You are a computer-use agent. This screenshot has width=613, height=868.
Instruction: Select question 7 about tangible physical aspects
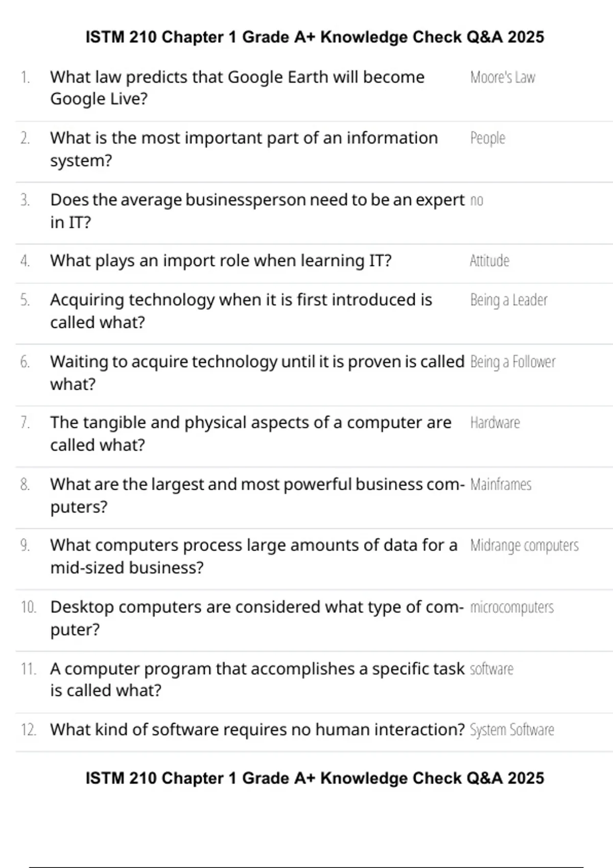click(x=251, y=434)
